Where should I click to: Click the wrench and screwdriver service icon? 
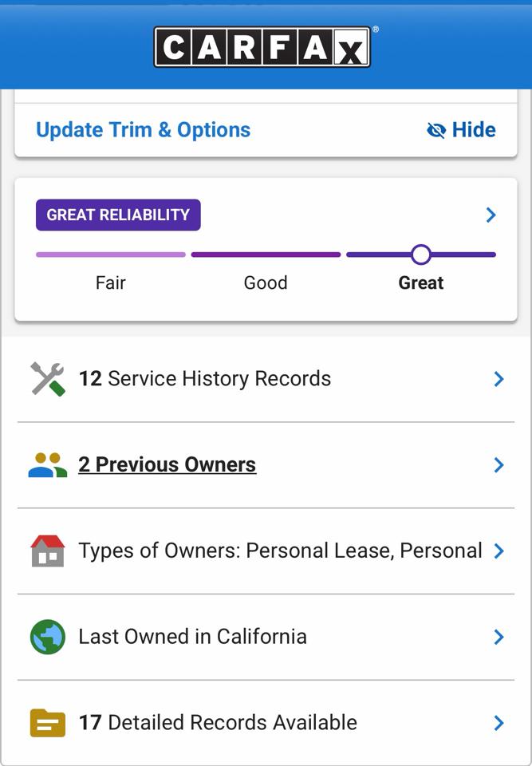coord(47,379)
